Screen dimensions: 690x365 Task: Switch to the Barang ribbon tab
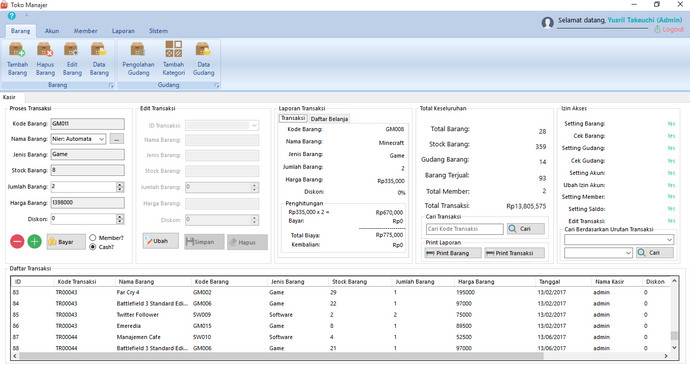point(20,31)
